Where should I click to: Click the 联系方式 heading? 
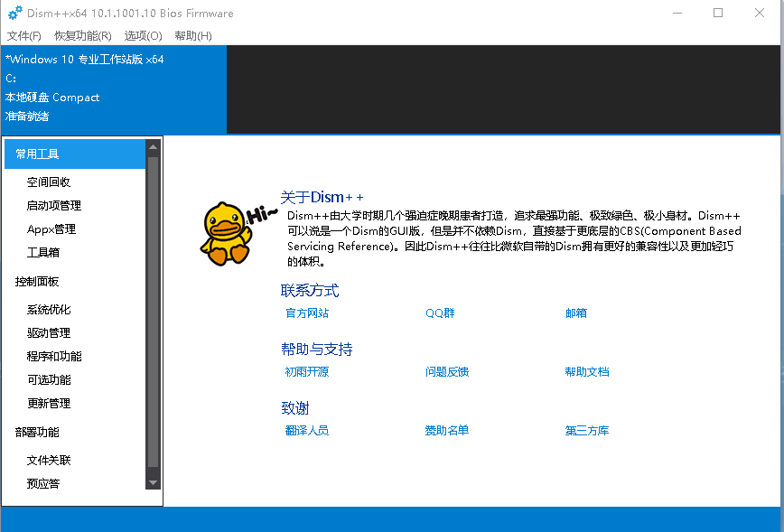(310, 291)
